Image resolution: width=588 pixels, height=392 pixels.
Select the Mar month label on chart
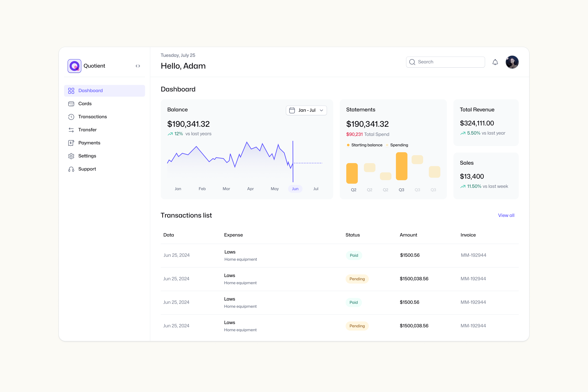(226, 189)
